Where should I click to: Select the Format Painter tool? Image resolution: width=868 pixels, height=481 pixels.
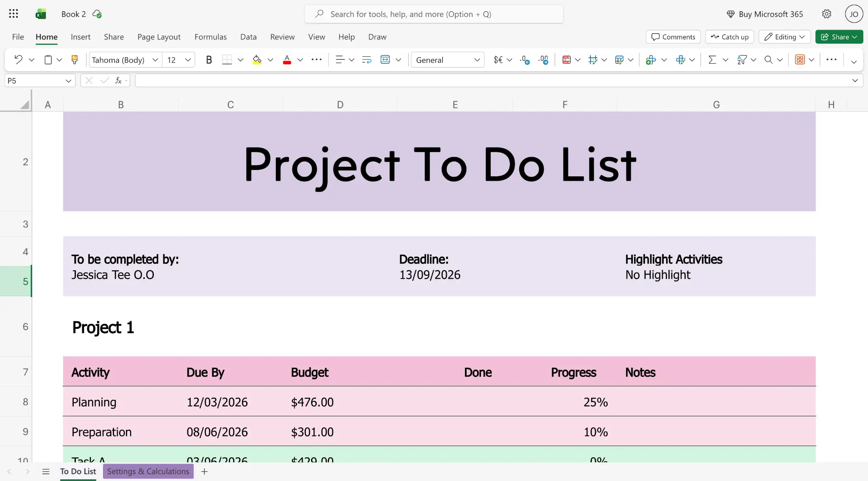pos(75,60)
